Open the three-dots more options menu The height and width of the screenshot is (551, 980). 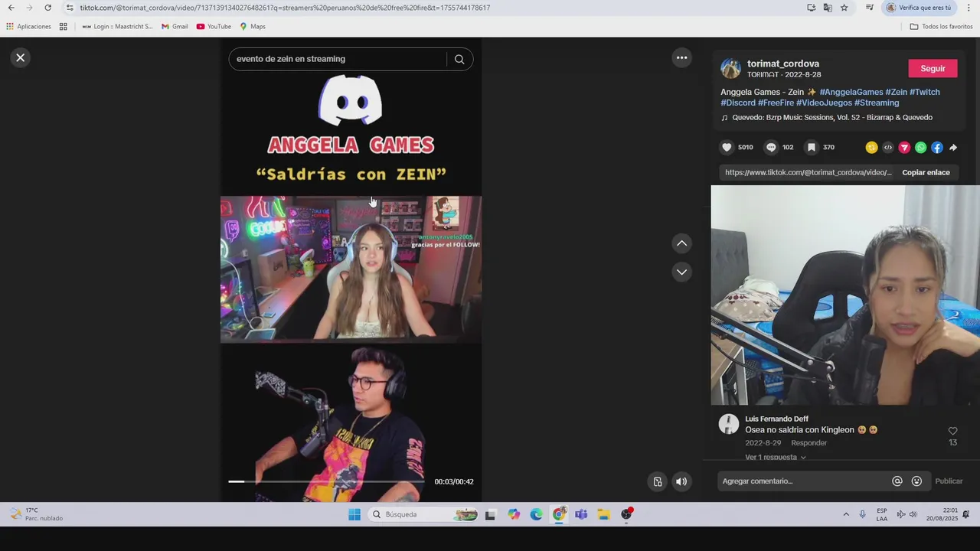(681, 57)
